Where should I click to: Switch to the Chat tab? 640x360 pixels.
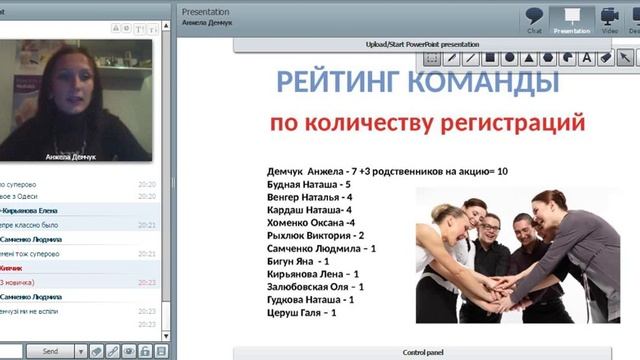534,20
